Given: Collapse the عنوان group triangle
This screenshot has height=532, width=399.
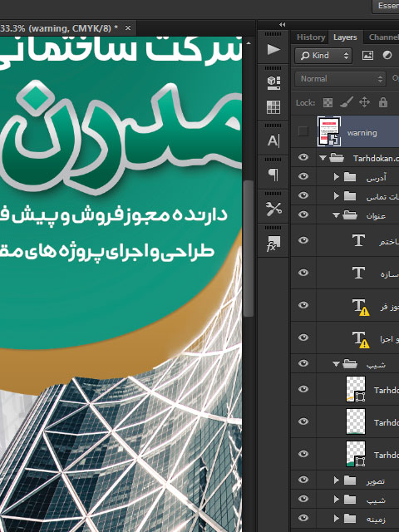Looking at the screenshot, I should [336, 215].
